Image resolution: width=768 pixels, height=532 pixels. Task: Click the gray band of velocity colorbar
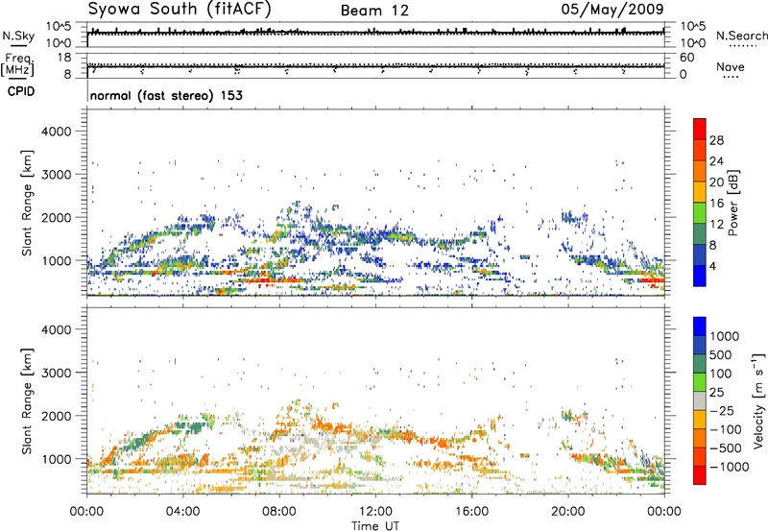click(x=700, y=401)
